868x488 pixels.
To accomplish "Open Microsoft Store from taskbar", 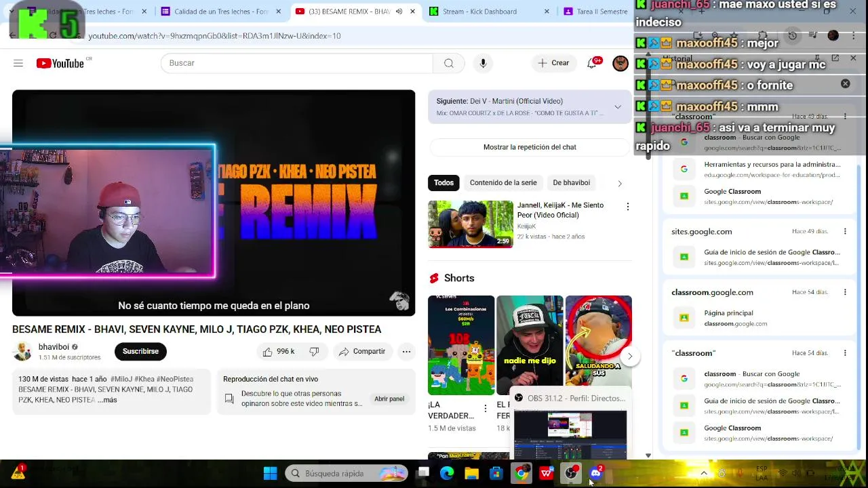I will tap(496, 473).
